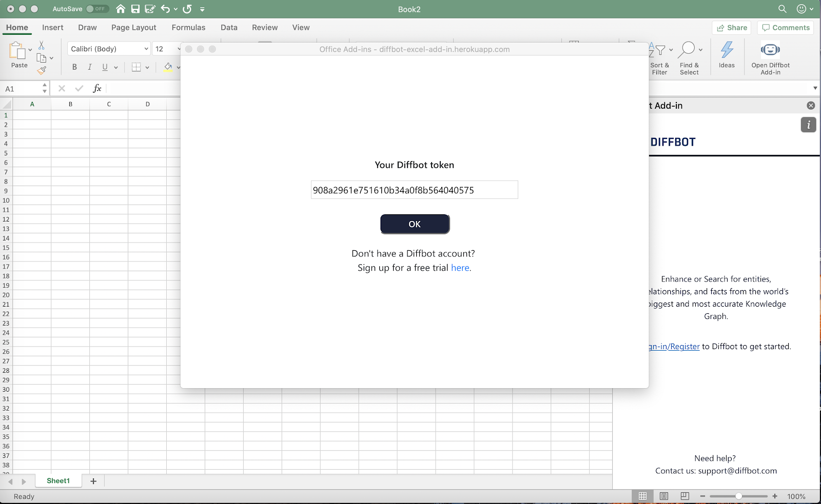Add a new sheet with plus button
Image resolution: width=821 pixels, height=504 pixels.
93,481
